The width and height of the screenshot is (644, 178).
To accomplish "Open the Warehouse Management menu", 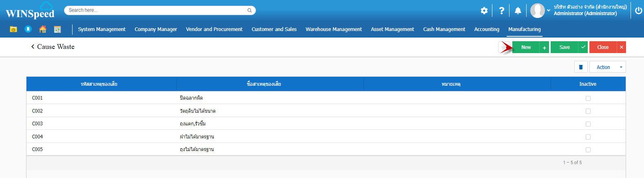I will click(x=333, y=29).
